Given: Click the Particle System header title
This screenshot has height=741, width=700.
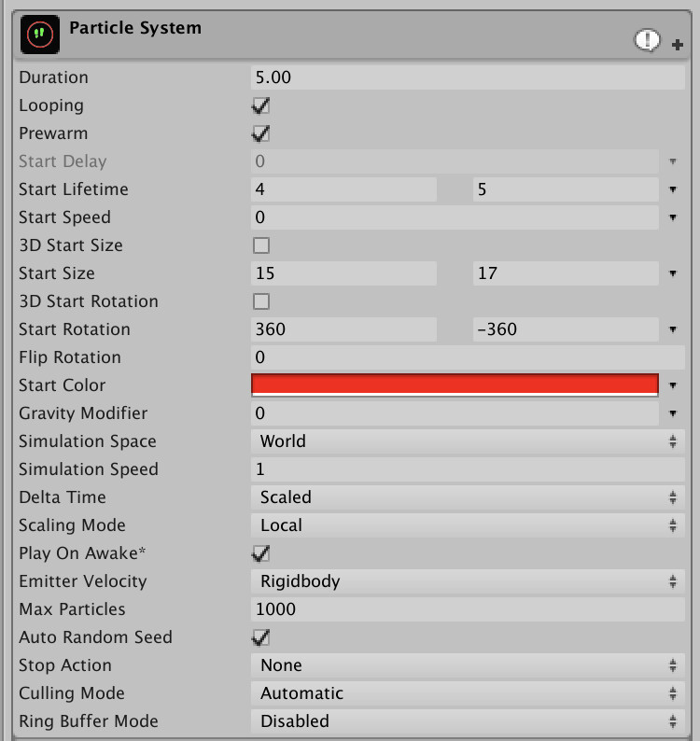Looking at the screenshot, I should click(135, 28).
